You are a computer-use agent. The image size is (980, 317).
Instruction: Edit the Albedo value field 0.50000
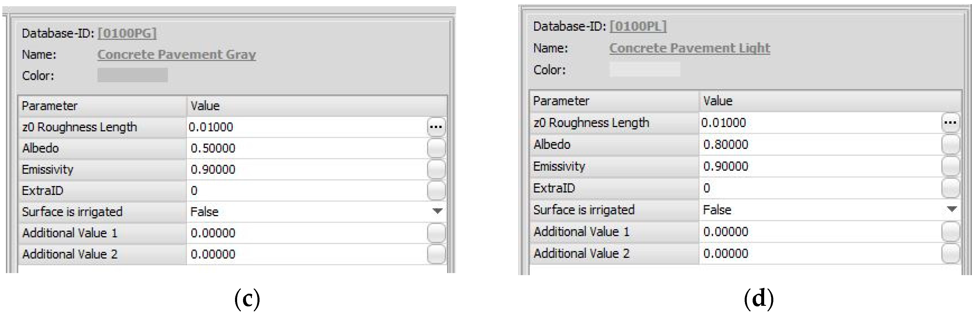[x=306, y=148]
